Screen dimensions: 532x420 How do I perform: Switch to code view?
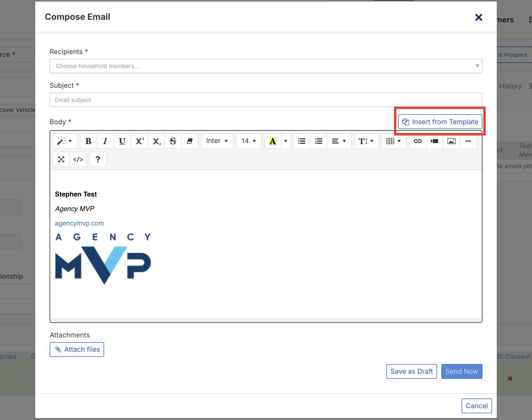pos(78,159)
